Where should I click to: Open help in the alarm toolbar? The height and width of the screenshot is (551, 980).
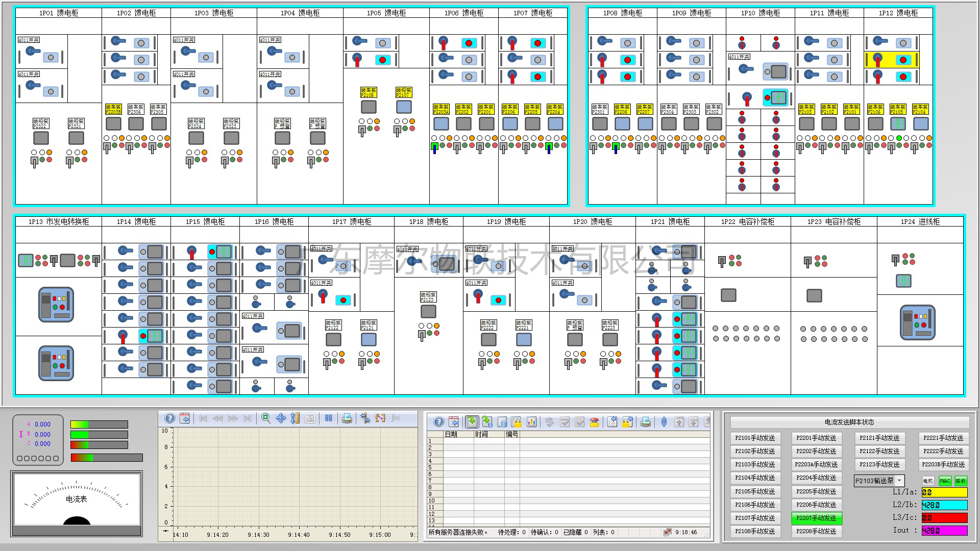click(x=438, y=422)
